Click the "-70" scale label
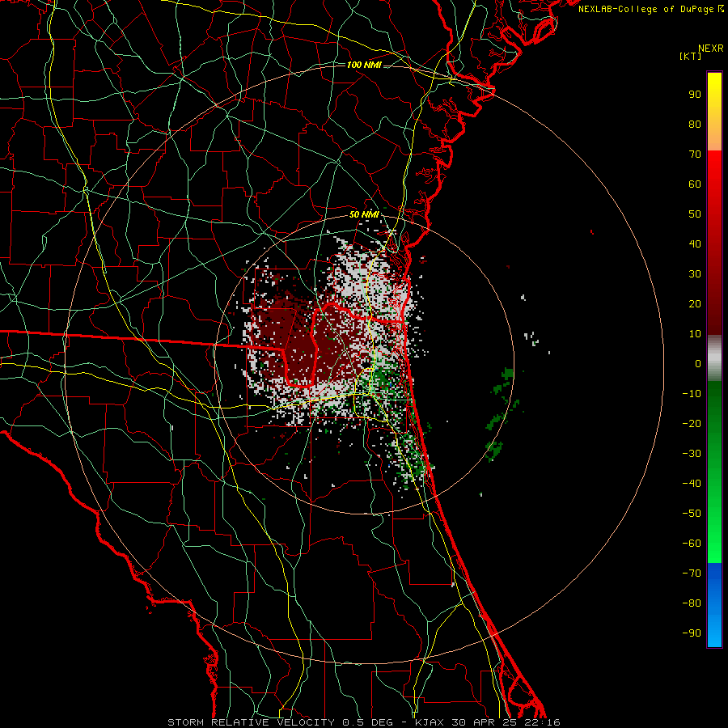Viewport: 728px width, 728px height. [x=692, y=574]
